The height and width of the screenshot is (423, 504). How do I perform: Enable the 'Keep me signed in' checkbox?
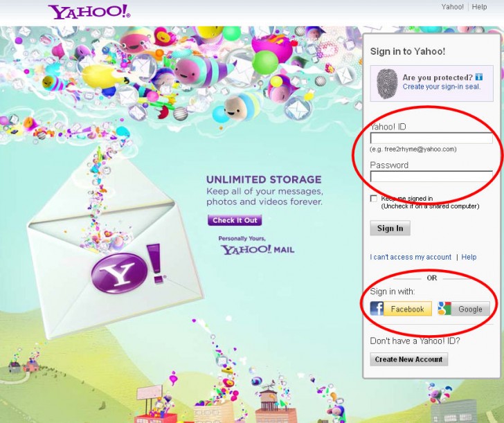[x=374, y=198]
